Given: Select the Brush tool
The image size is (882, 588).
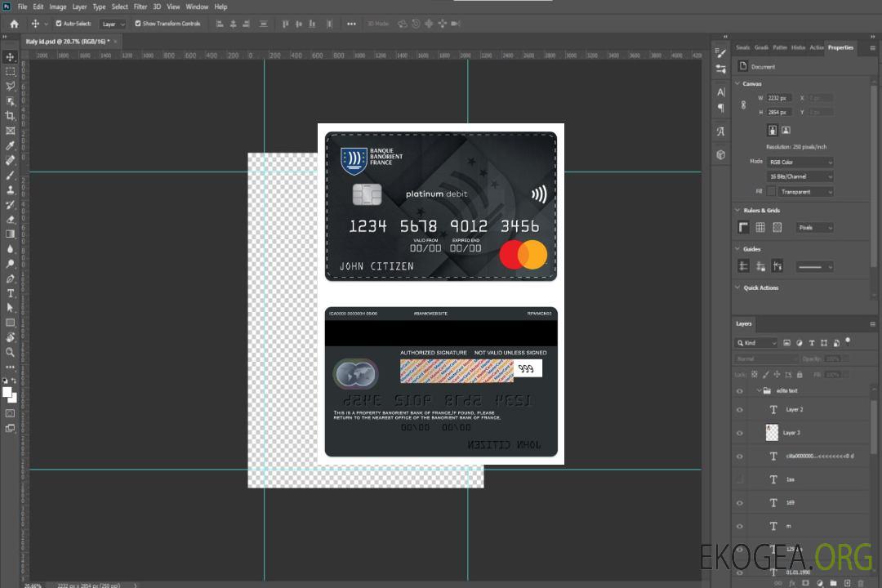Looking at the screenshot, I should [x=10, y=175].
